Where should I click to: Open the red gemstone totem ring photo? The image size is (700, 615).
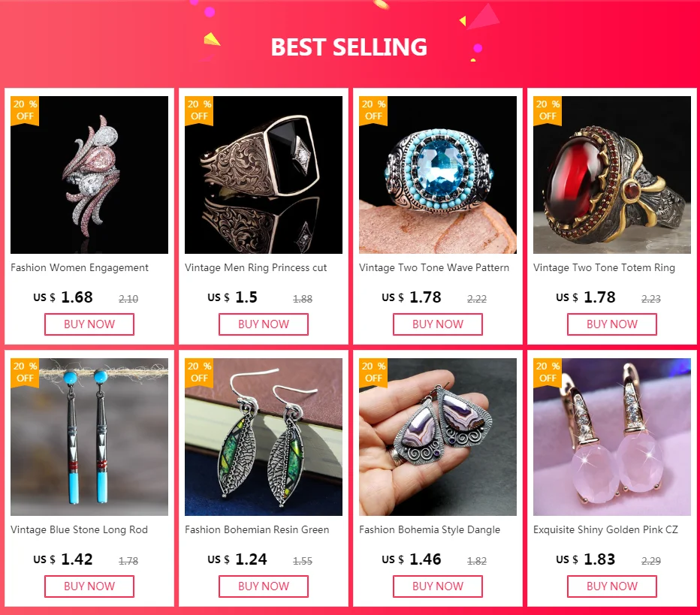(x=612, y=174)
